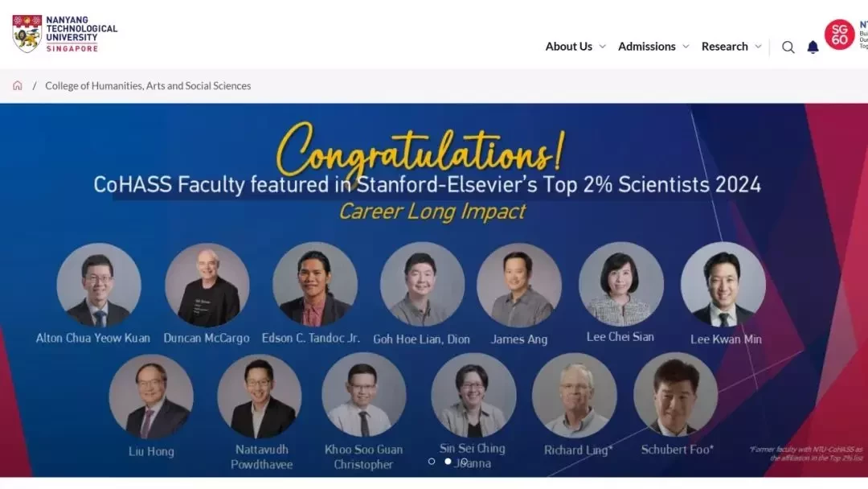
Task: Click Alton Chua Yeow Kuan's portrait
Action: coord(99,285)
